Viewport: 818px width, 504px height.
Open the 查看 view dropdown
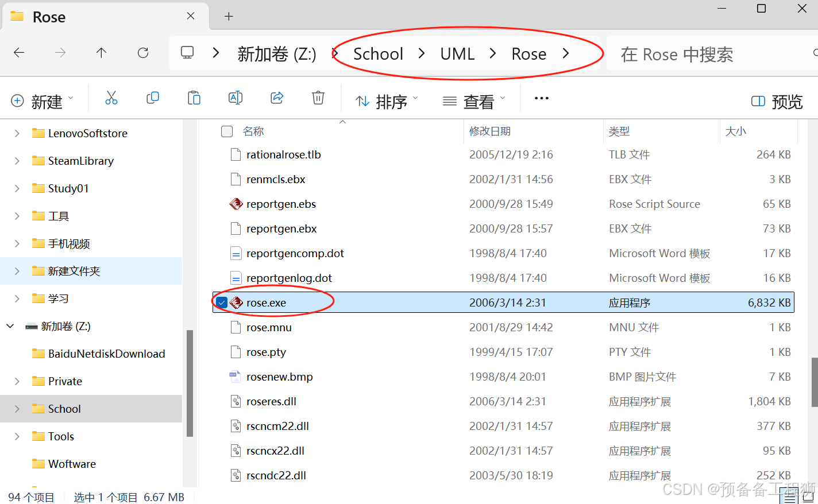click(474, 101)
